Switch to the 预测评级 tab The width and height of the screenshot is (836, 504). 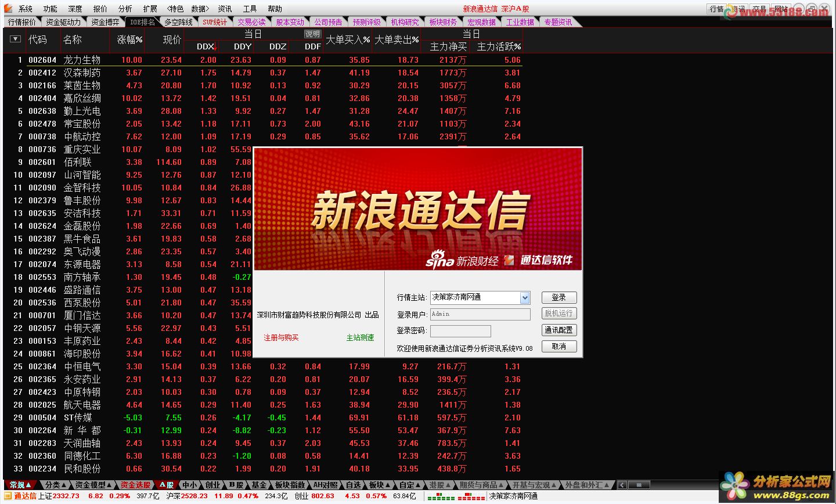[x=366, y=22]
